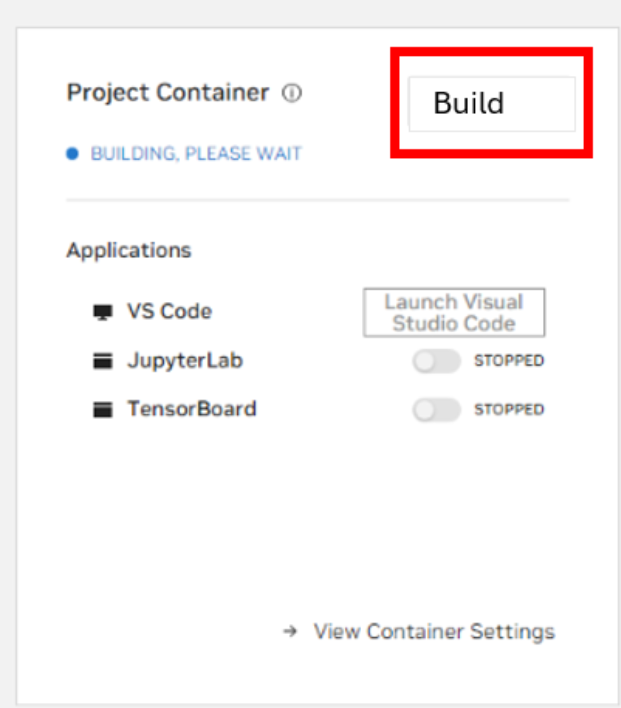
Task: Click the VS Code monitor icon
Action: pyautogui.click(x=102, y=312)
